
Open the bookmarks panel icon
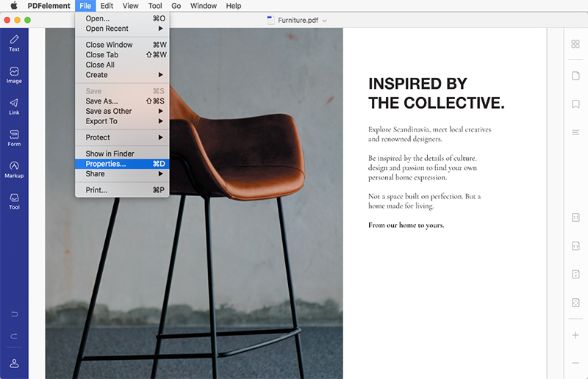tap(576, 104)
